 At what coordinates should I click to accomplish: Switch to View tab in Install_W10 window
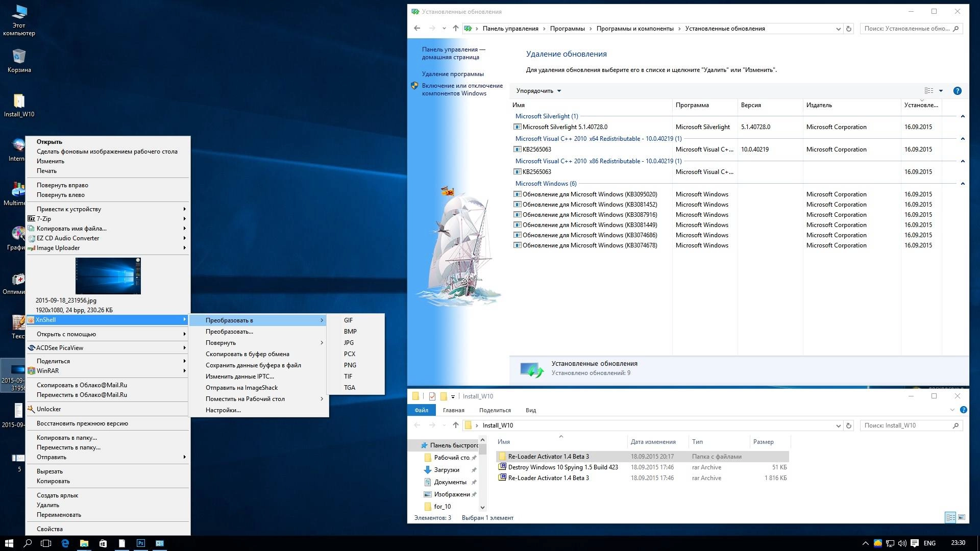[x=530, y=410]
